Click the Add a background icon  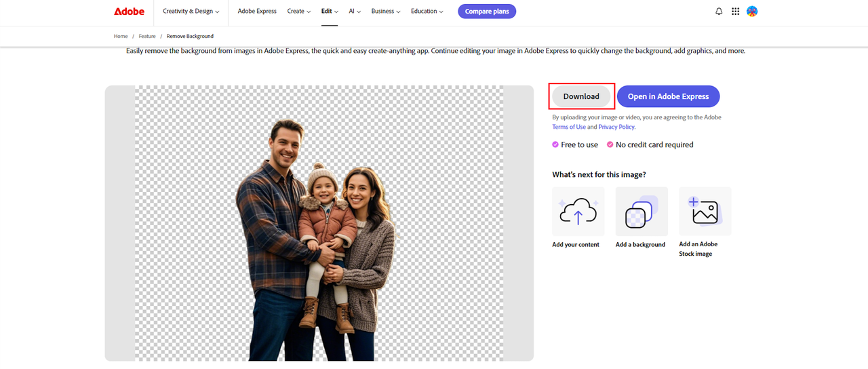tap(642, 212)
